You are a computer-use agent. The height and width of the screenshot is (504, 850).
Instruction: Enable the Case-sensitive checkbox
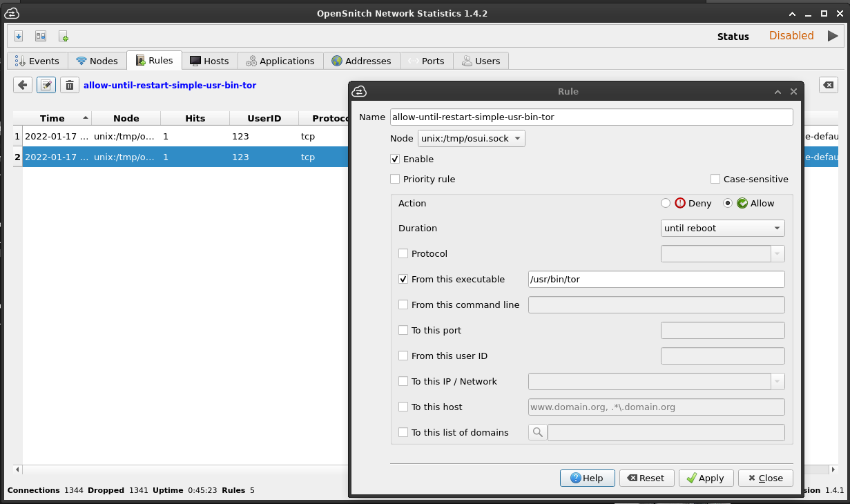coord(715,180)
